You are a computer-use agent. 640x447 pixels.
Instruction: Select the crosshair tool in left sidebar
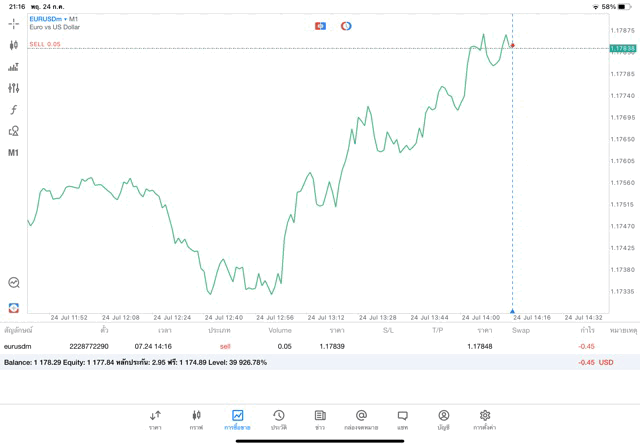tap(13, 23)
